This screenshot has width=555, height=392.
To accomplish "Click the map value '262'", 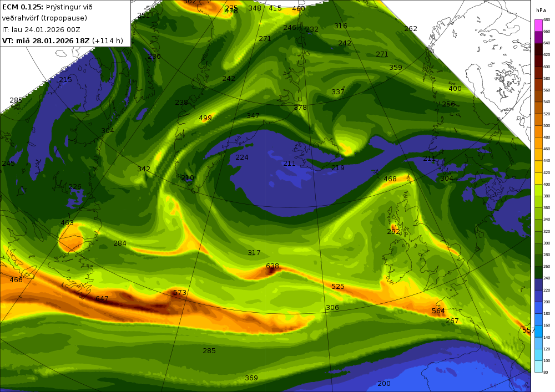I will tap(411, 28).
